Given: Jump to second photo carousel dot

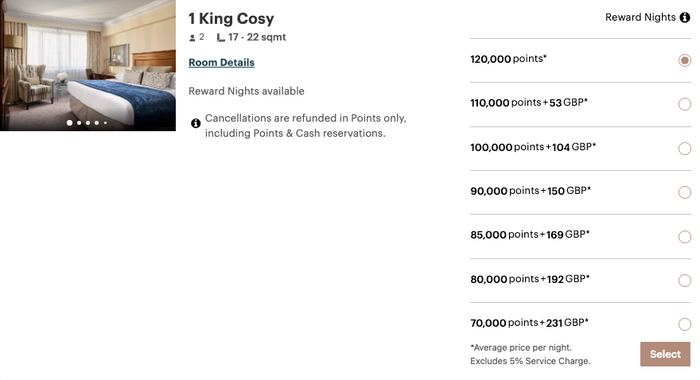Looking at the screenshot, I should click(x=79, y=123).
